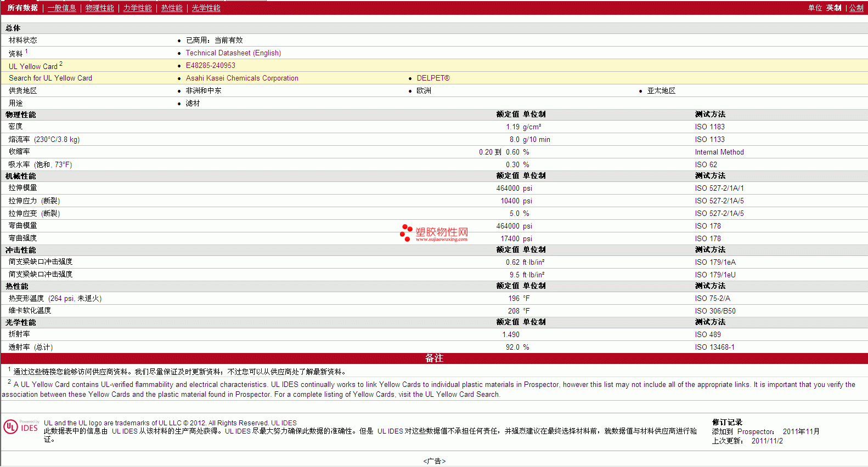Open the 一般信息 tab
Image resolution: width=868 pixels, height=467 pixels.
coord(62,8)
